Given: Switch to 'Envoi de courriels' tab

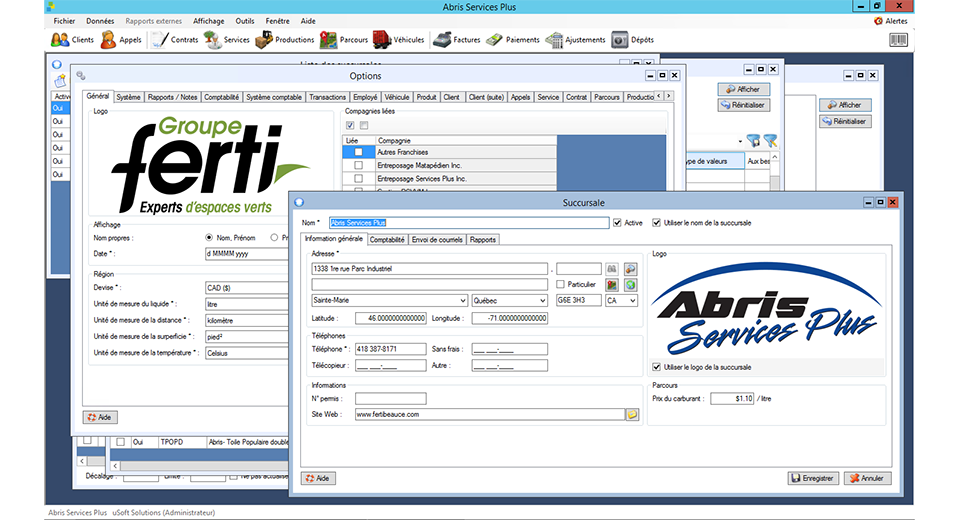Looking at the screenshot, I should (x=437, y=239).
